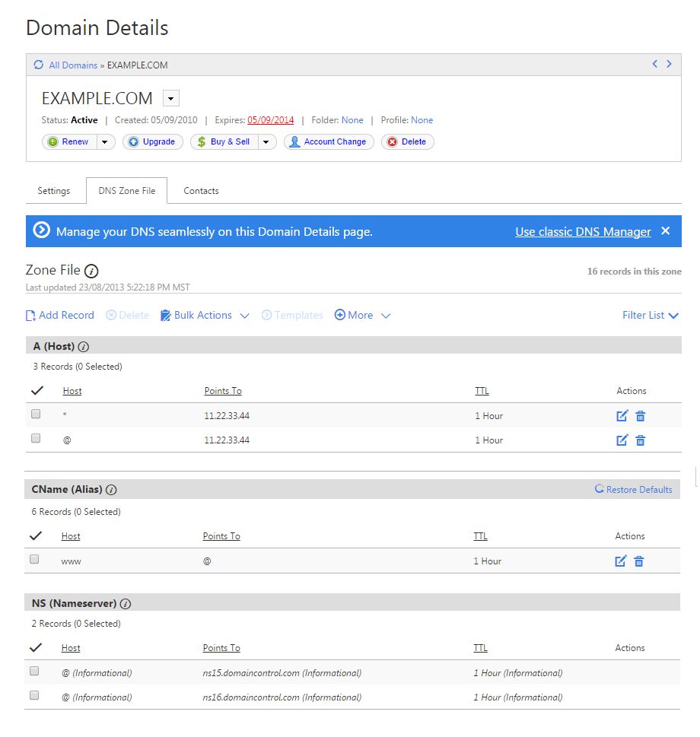700x737 pixels.
Task: Open NS (Nameserver) info icon
Action: pos(125,604)
